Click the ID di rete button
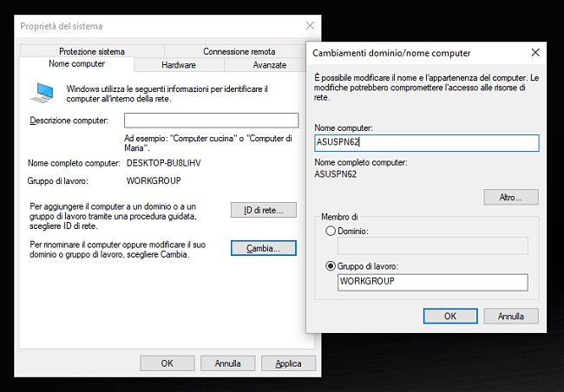 (264, 210)
